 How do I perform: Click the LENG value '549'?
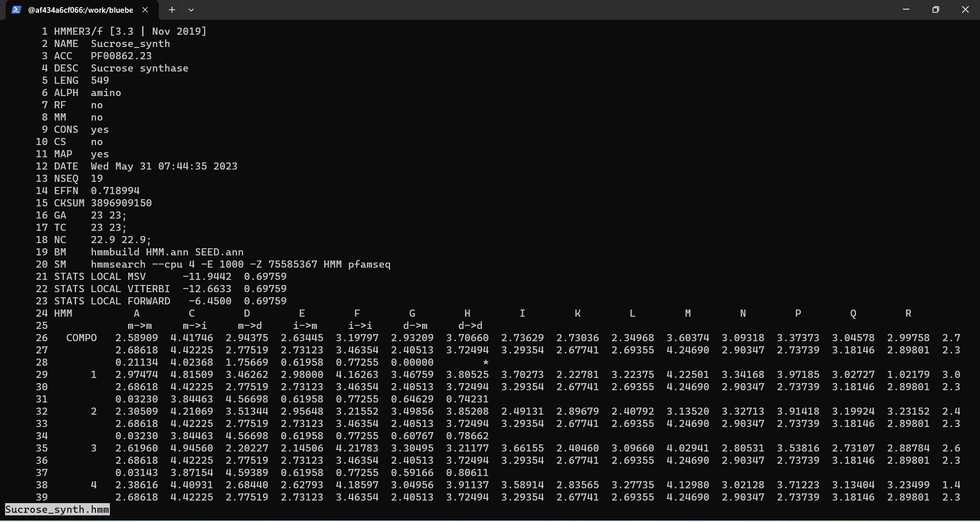[100, 80]
